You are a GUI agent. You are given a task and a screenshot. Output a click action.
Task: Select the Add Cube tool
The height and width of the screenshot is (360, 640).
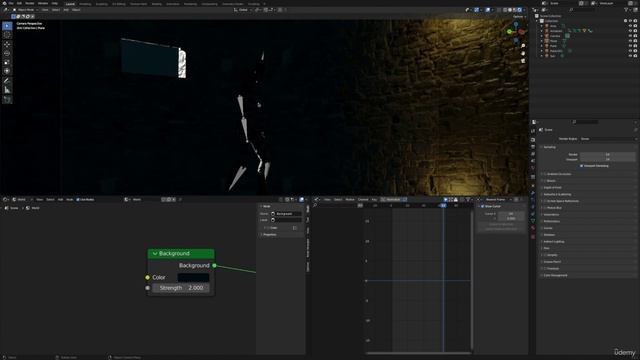click(7, 99)
